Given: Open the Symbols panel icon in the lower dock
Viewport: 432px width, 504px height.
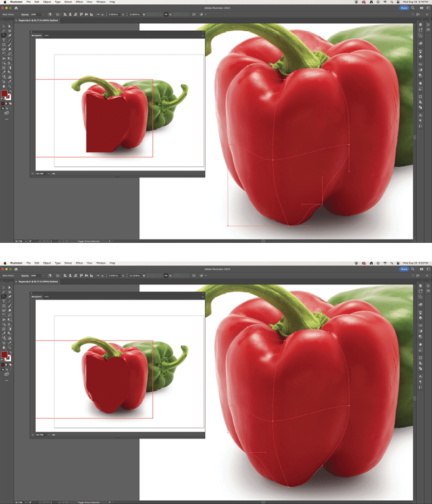Looking at the screenshot, I should pos(421,318).
